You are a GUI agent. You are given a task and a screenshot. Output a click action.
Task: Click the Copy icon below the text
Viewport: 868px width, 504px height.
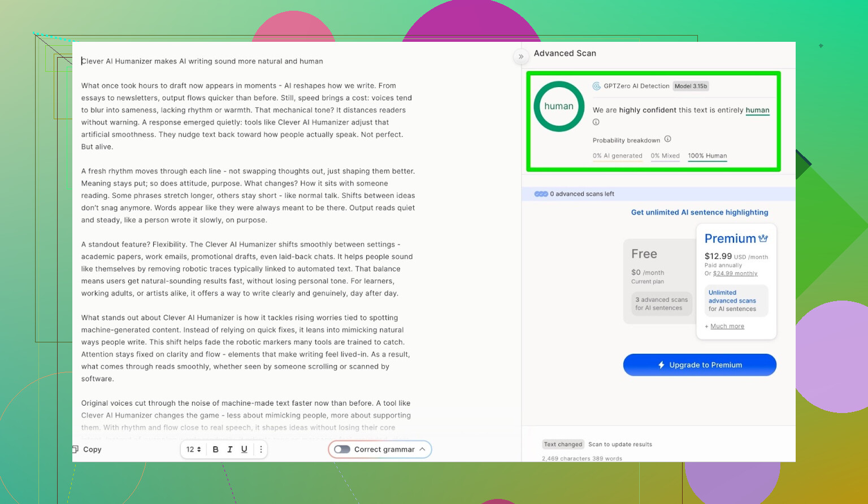[x=75, y=449]
